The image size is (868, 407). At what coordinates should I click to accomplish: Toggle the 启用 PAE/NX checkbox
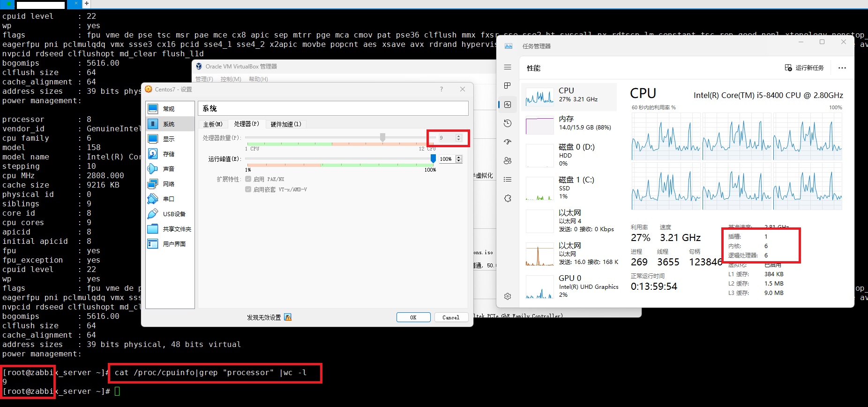tap(248, 179)
